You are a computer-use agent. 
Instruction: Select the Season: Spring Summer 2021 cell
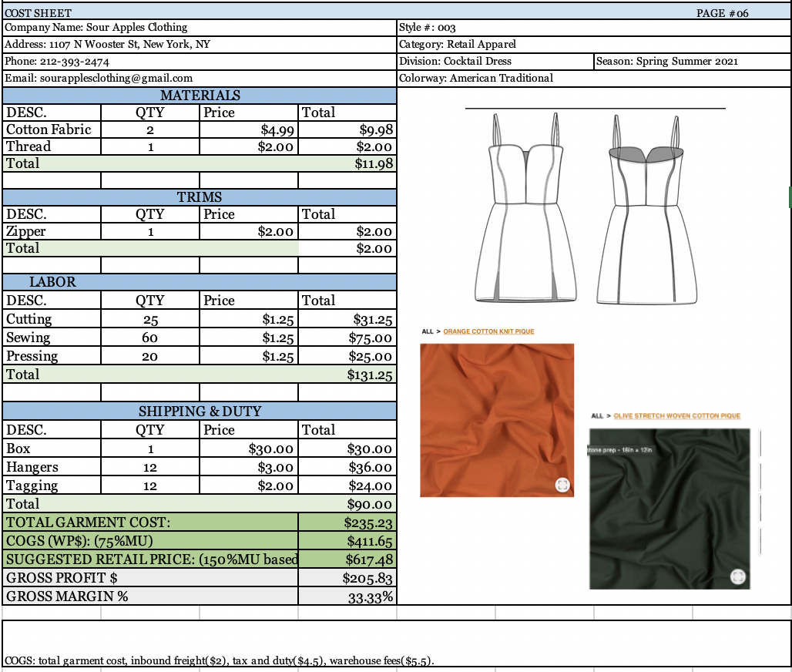693,62
